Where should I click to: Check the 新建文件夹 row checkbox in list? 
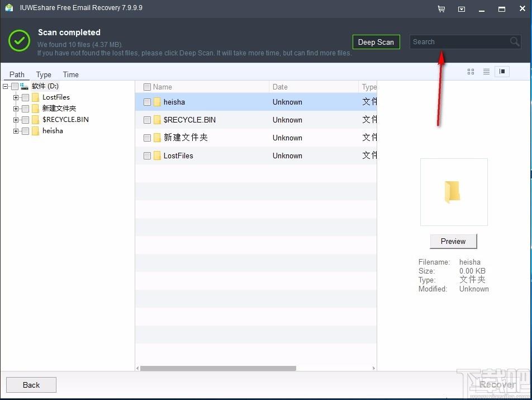[x=147, y=138]
